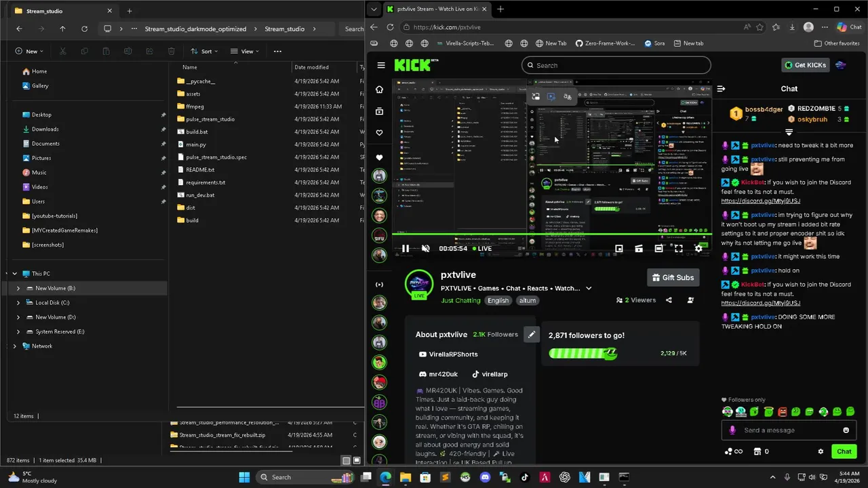Enable theater mode on the player

[658, 249]
